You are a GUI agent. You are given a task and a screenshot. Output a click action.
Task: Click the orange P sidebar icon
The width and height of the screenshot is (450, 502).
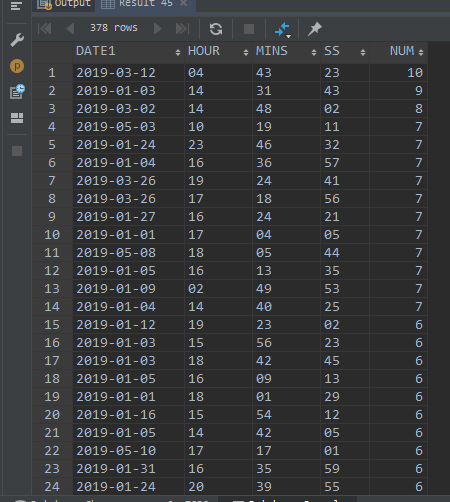17,66
